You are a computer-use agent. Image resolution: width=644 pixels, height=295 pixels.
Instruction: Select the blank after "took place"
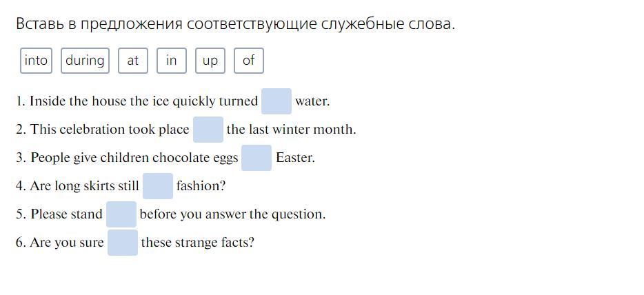tap(208, 130)
